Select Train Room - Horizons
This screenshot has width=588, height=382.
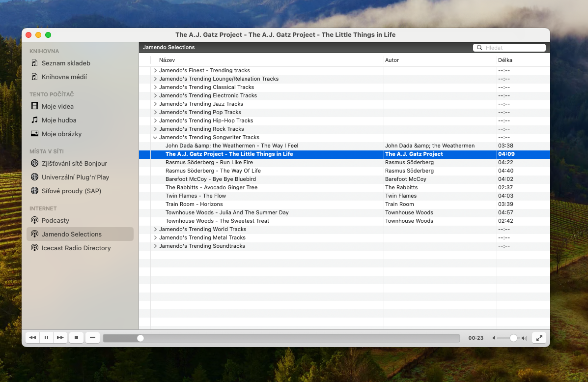pos(194,204)
